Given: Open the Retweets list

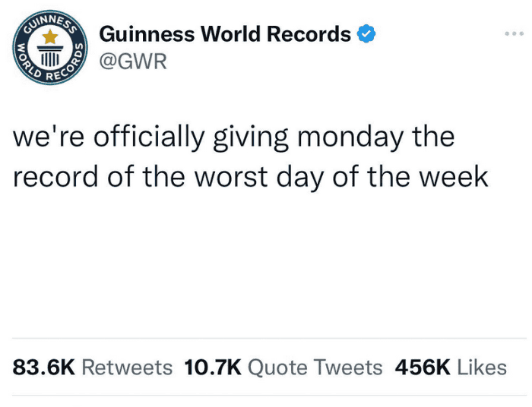Looking at the screenshot, I should 127,368.
